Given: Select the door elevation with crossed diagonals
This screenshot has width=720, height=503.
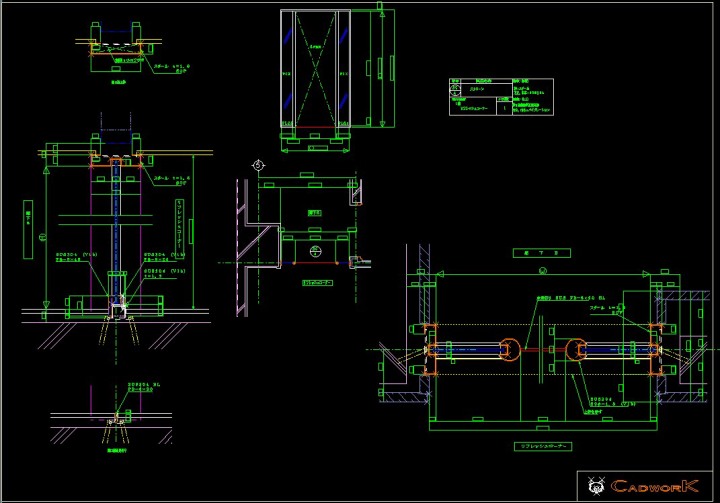Looking at the screenshot, I should tap(315, 70).
